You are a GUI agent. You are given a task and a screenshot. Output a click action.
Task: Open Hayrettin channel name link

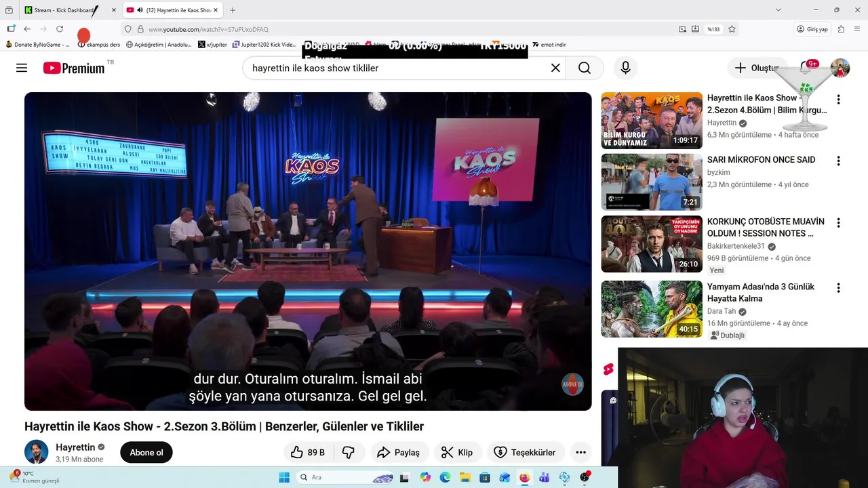(75, 447)
